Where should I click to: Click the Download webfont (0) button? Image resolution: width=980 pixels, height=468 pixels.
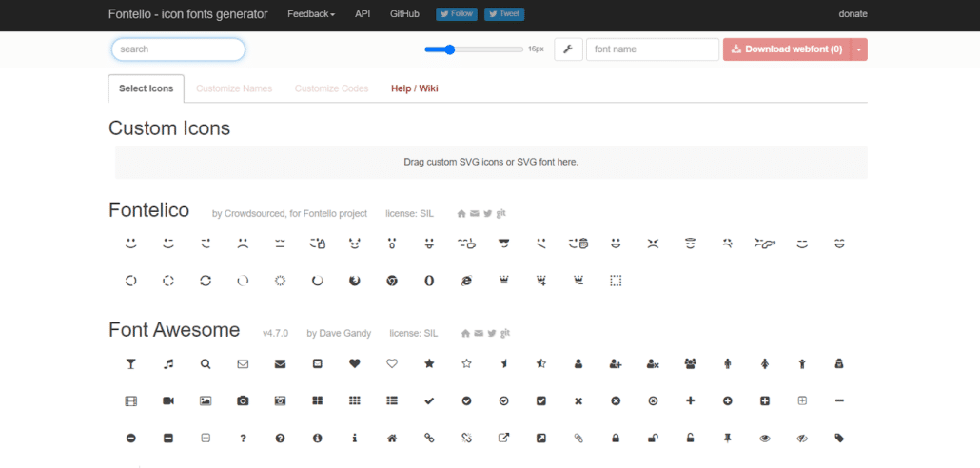point(787,49)
